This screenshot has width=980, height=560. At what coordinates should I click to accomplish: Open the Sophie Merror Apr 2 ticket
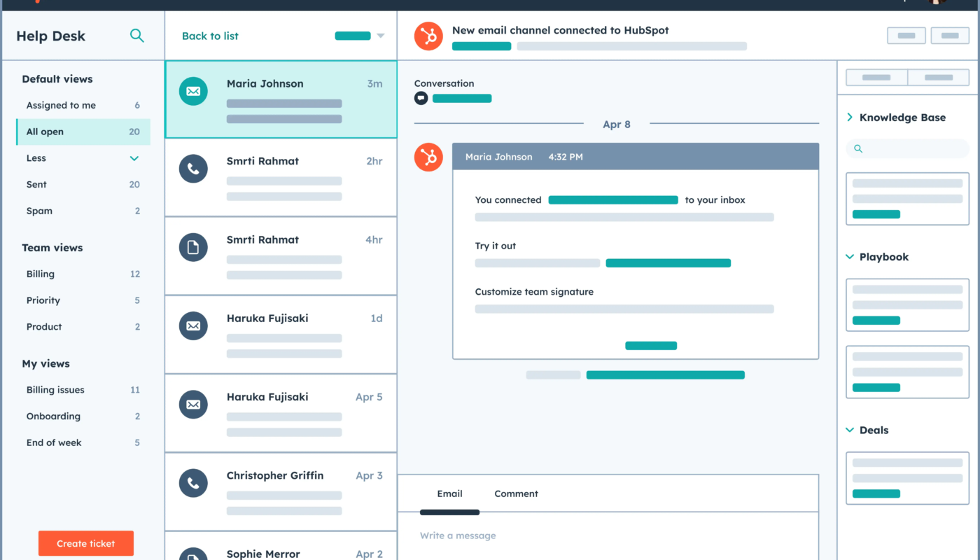point(281,546)
